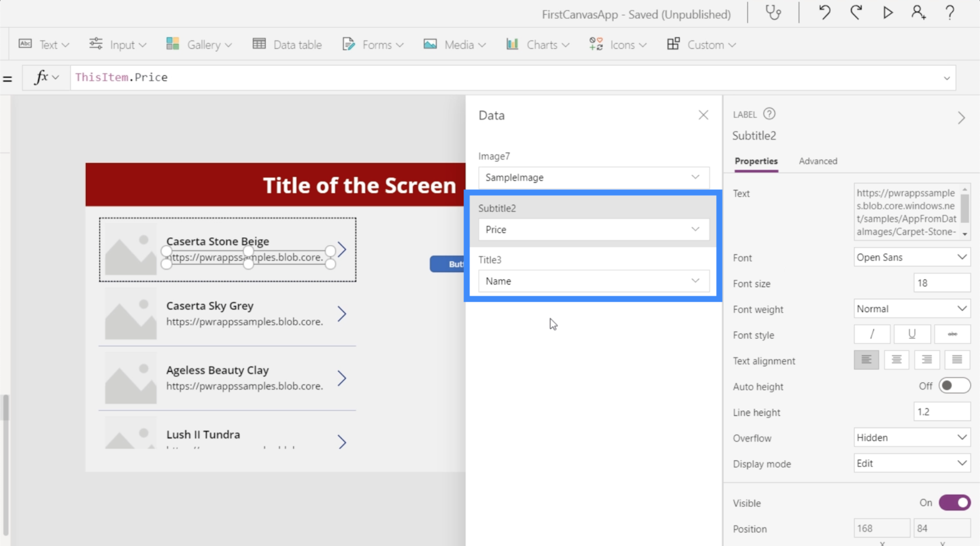
Task: Click the Caserta Stone Beige arrow icon
Action: [x=342, y=250]
